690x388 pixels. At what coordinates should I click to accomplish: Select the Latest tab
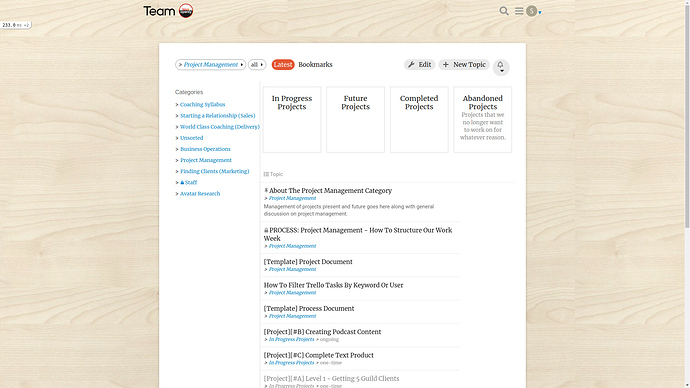(x=283, y=65)
